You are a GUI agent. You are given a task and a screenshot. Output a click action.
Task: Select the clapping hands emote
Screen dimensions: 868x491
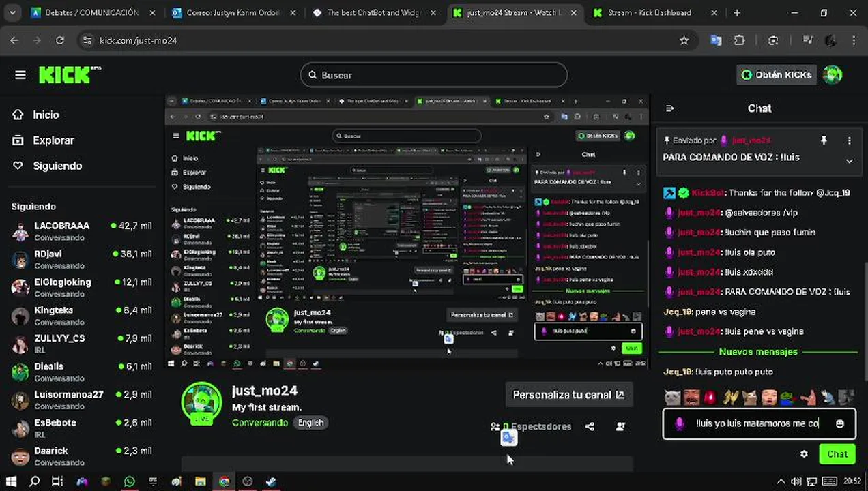coord(730,397)
